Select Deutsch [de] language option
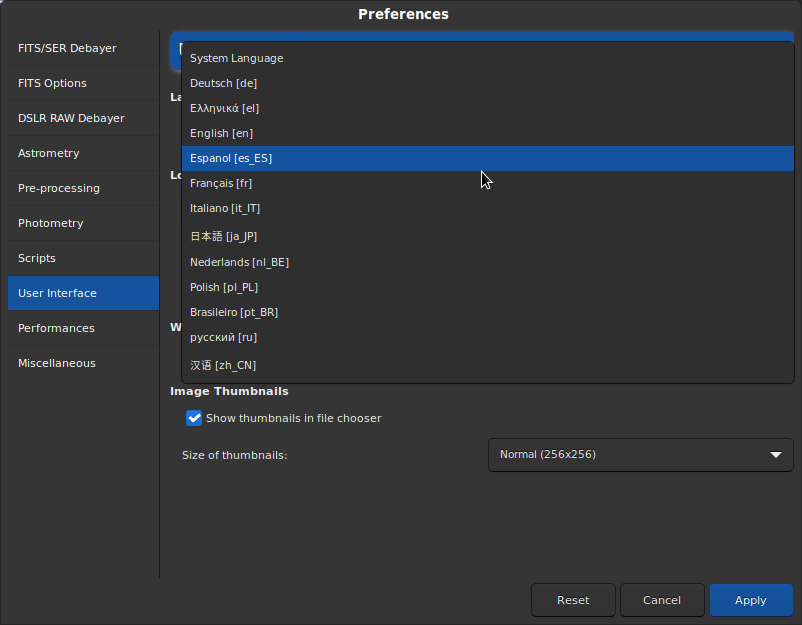This screenshot has height=625, width=802. (224, 83)
